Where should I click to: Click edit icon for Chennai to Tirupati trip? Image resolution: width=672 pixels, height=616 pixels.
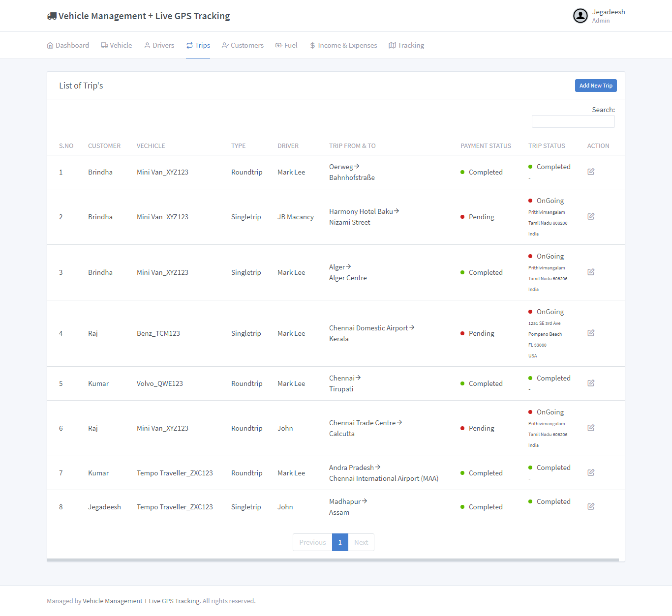pyautogui.click(x=591, y=383)
